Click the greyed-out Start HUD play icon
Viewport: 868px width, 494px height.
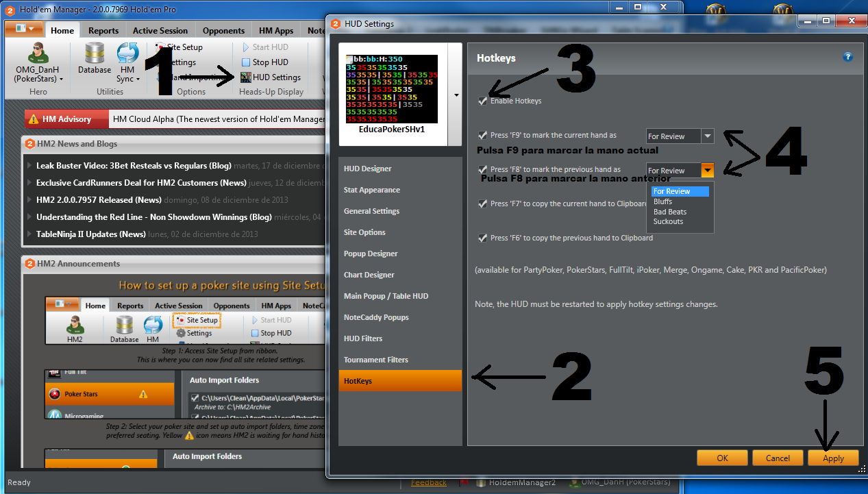tap(246, 47)
